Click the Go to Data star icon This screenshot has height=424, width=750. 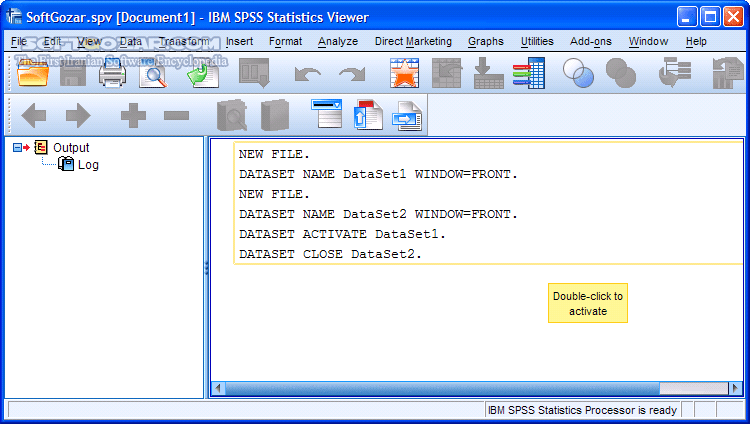(x=404, y=73)
